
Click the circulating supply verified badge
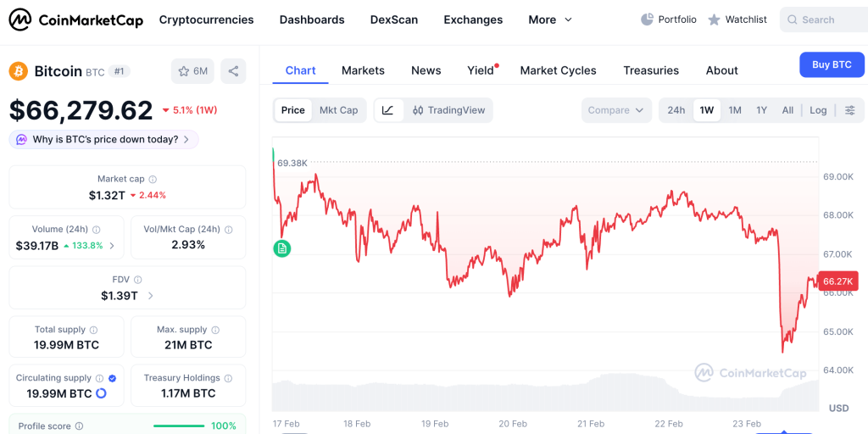(x=113, y=379)
